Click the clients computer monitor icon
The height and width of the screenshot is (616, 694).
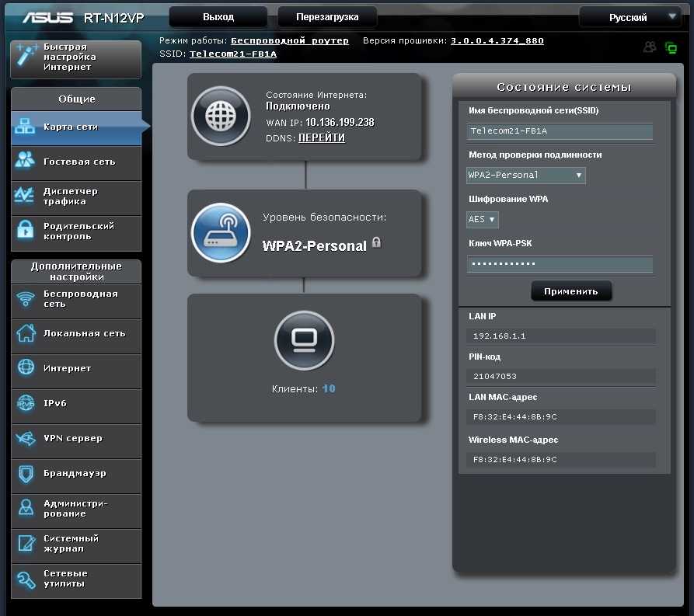point(305,340)
